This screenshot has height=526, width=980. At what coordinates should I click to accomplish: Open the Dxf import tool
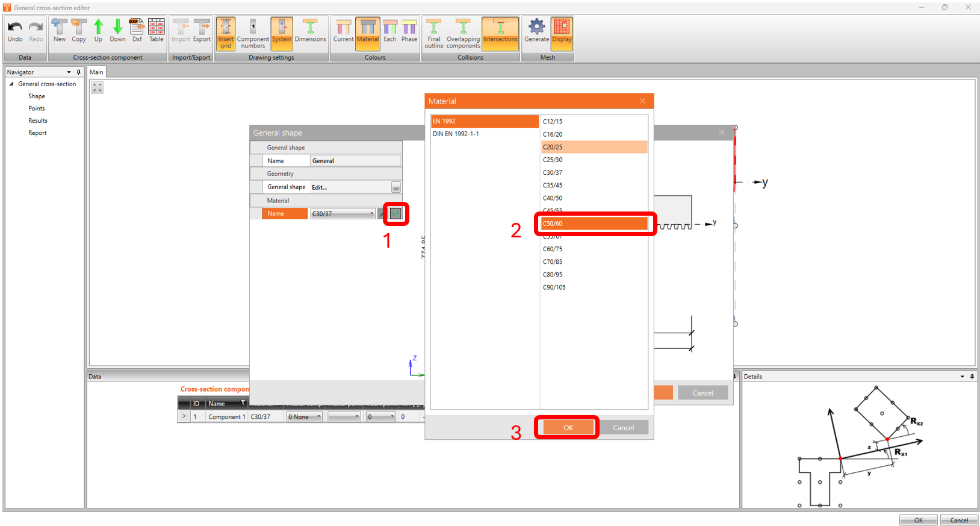pos(137,31)
